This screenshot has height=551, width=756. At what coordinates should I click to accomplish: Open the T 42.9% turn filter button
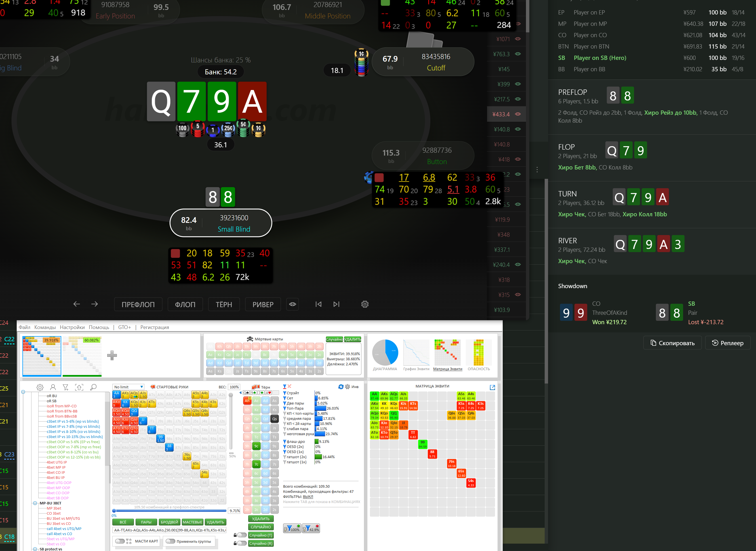[x=311, y=529]
